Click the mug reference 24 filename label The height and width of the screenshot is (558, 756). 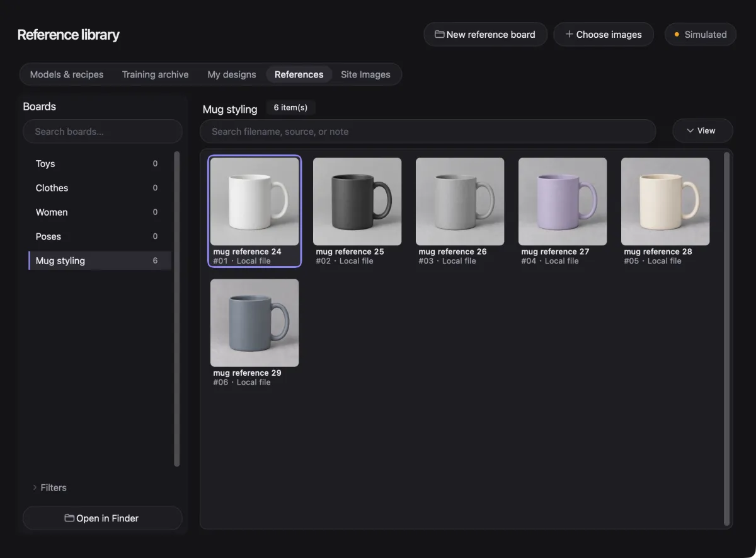(x=247, y=252)
